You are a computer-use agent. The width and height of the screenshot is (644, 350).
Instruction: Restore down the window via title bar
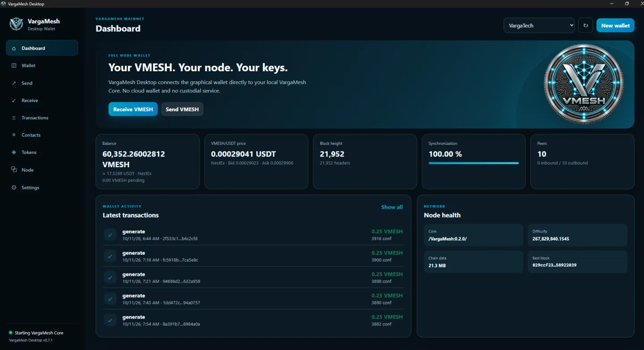(x=627, y=4)
